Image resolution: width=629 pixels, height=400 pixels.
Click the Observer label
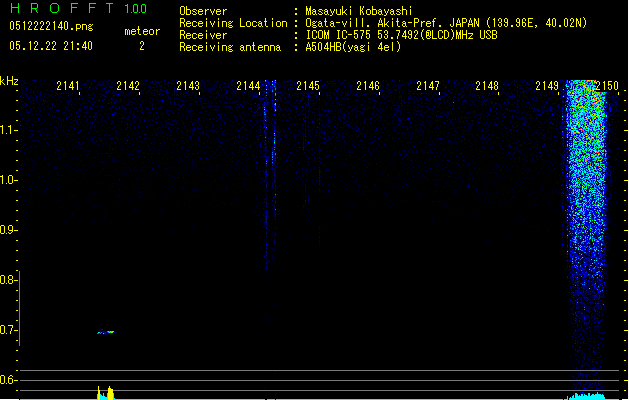(x=203, y=11)
